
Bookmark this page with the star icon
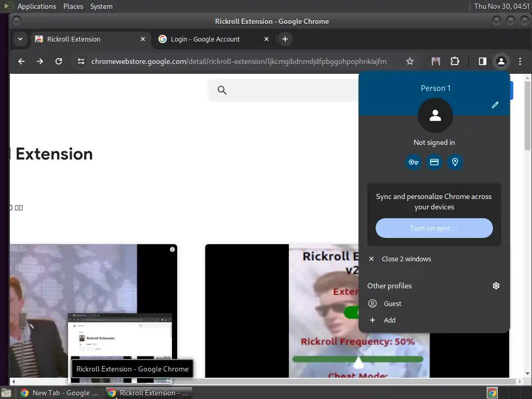410,61
